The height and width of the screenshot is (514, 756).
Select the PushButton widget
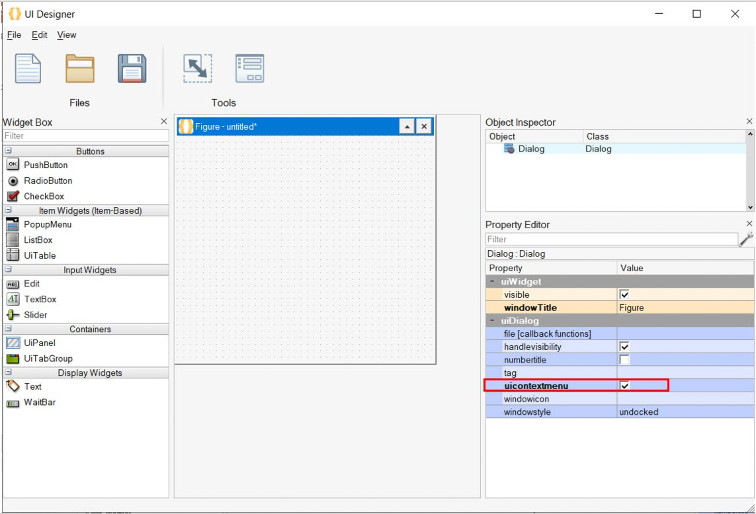pyautogui.click(x=45, y=165)
